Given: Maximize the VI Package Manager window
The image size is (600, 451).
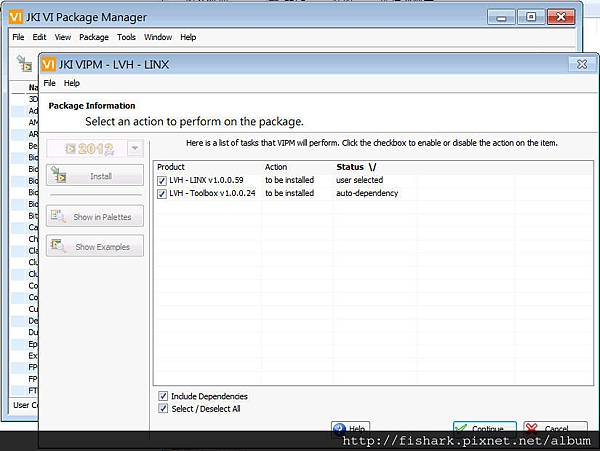Looking at the screenshot, I should (x=531, y=17).
